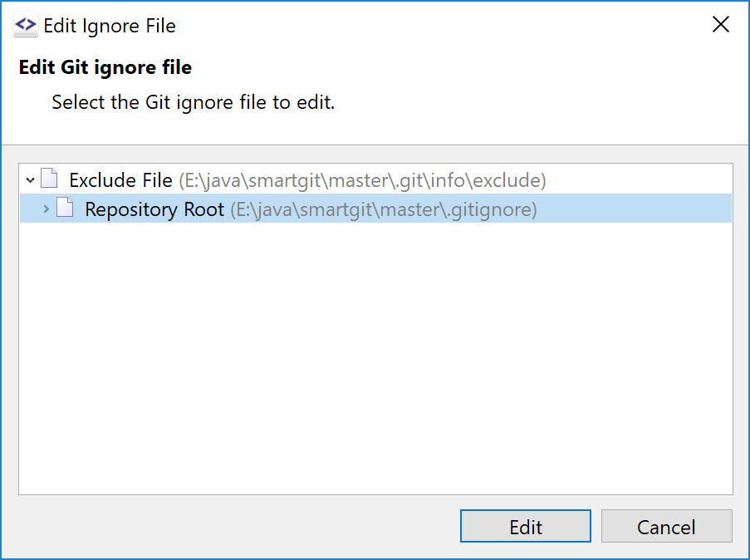Click the Edit button
The height and width of the screenshot is (560, 750).
(525, 526)
